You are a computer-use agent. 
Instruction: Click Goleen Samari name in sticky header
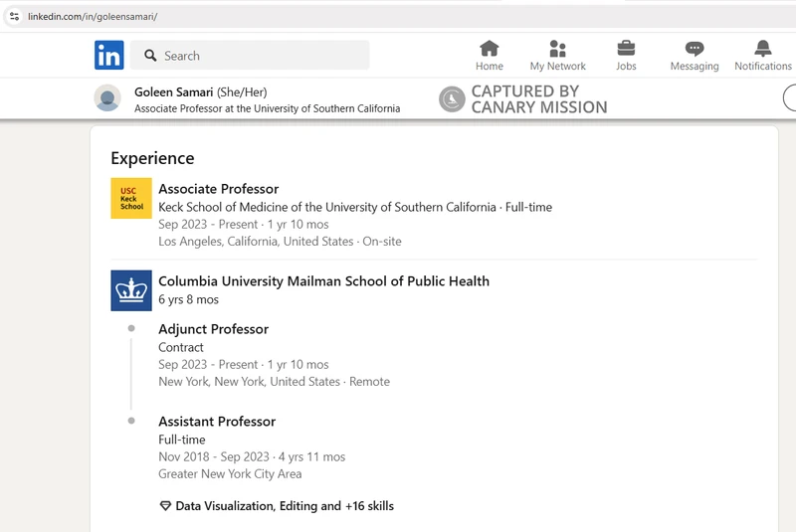click(x=173, y=92)
